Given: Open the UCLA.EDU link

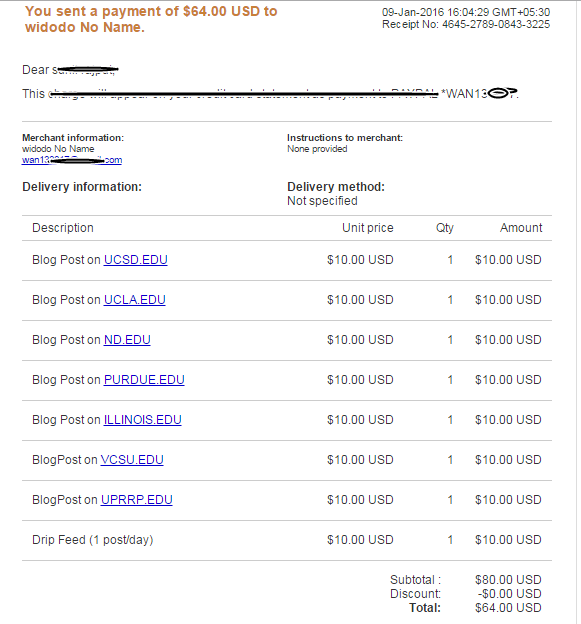Looking at the screenshot, I should (x=135, y=300).
